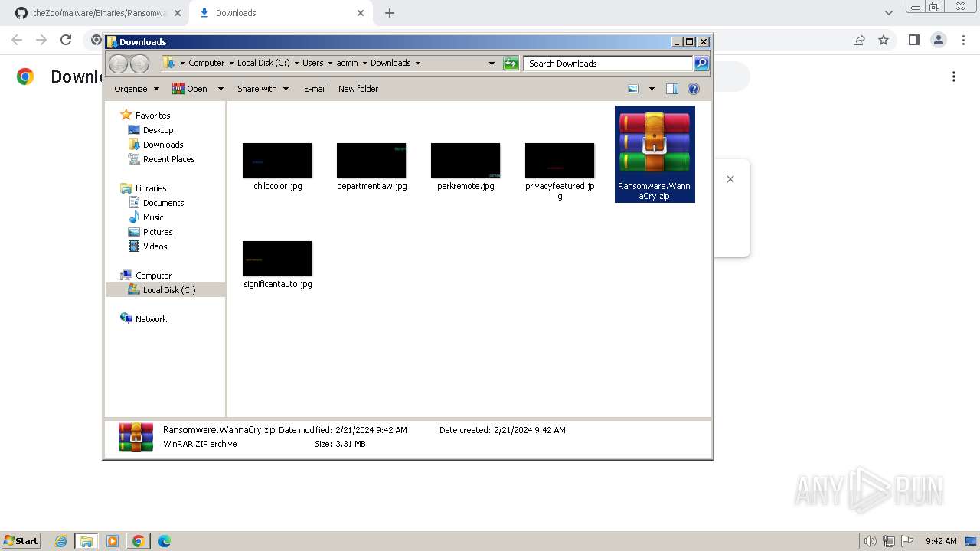
Task: Select Libraries in the navigation pane
Action: pyautogui.click(x=151, y=188)
